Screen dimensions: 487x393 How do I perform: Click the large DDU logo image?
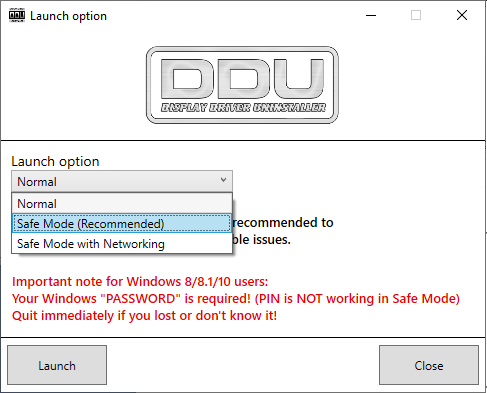point(242,85)
